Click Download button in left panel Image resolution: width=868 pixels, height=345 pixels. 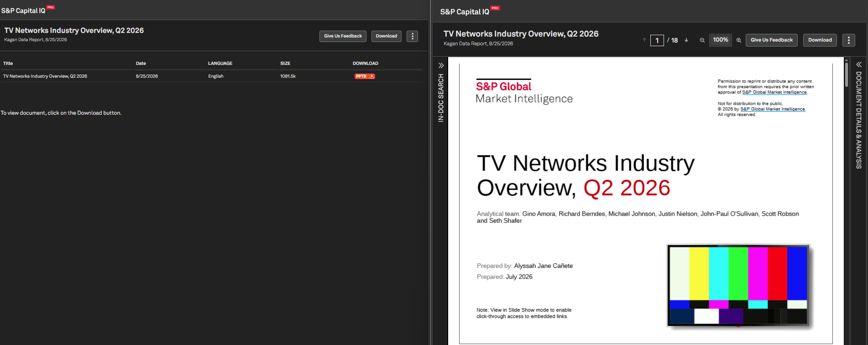click(387, 36)
